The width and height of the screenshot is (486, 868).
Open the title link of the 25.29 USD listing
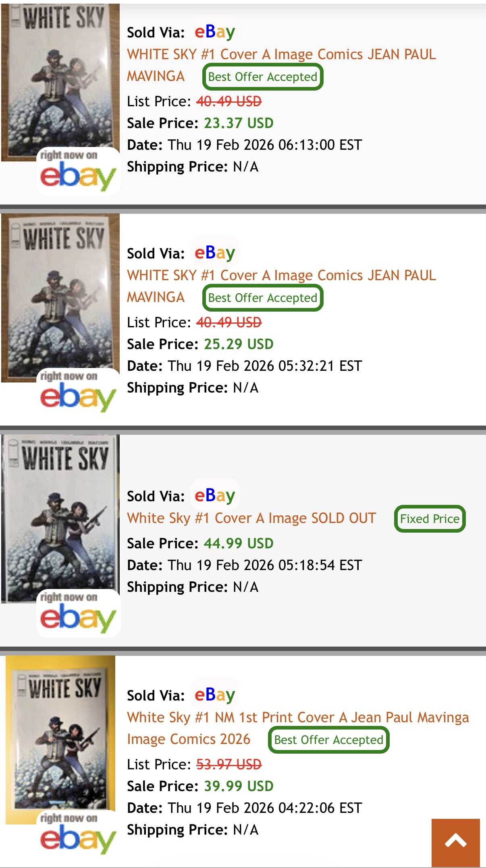coord(281,275)
